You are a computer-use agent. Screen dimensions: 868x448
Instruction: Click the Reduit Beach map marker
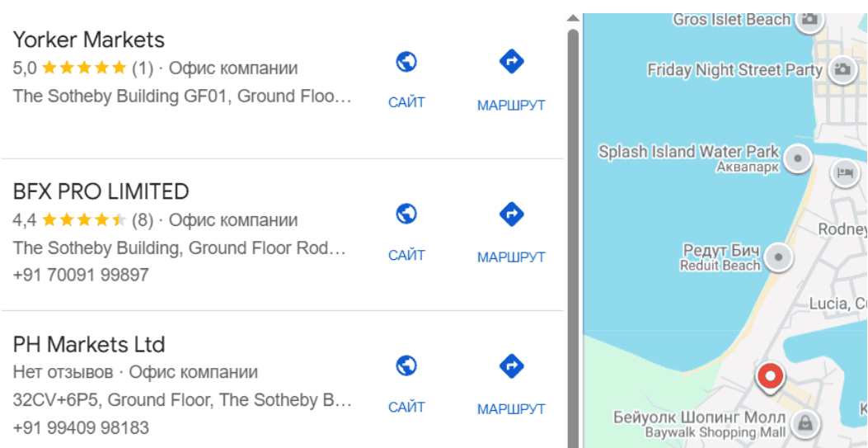point(777,257)
